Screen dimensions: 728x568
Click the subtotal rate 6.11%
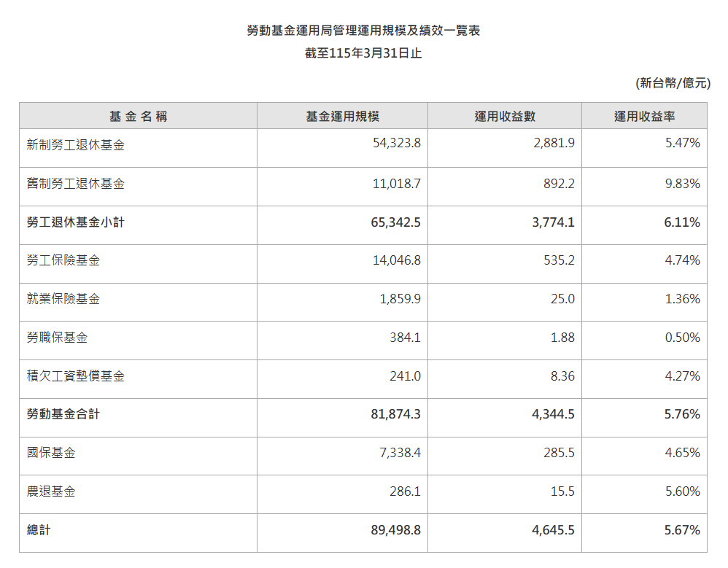click(682, 222)
